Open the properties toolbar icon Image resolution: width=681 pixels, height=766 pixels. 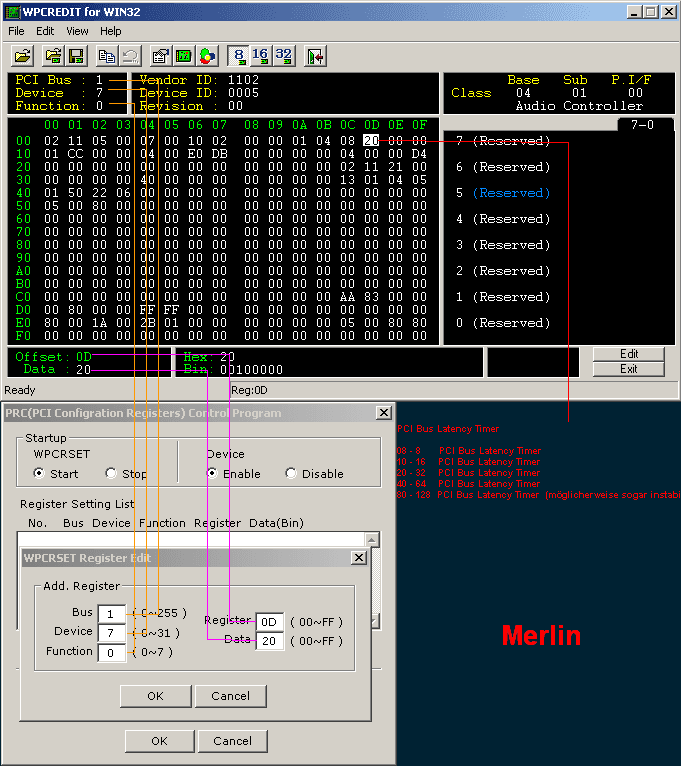[161, 56]
